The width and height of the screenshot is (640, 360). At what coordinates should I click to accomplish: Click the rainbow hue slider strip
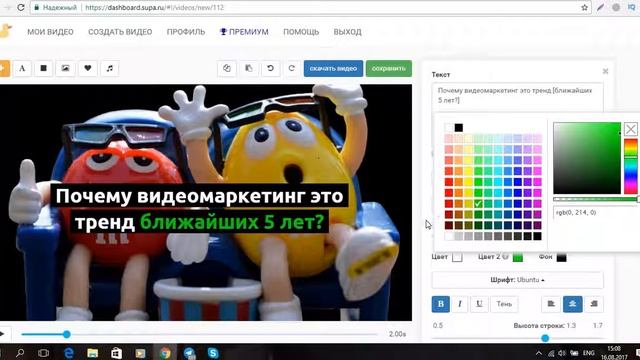[x=631, y=167]
